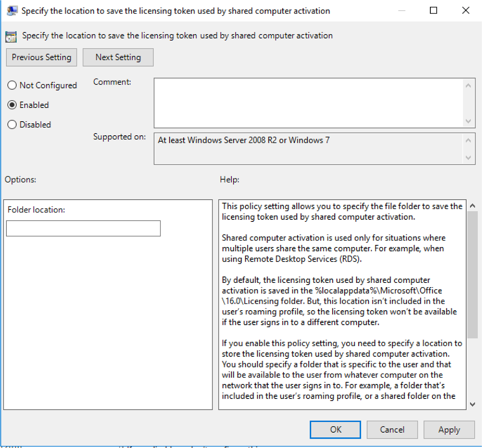
Task: Close the policy setting dialog window
Action: (465, 11)
